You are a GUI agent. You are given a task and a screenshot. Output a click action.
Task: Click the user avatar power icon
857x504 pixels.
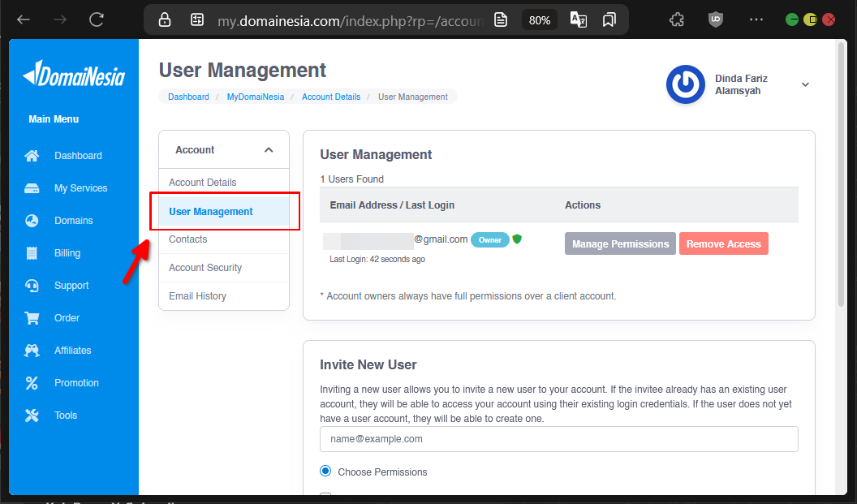tap(686, 84)
